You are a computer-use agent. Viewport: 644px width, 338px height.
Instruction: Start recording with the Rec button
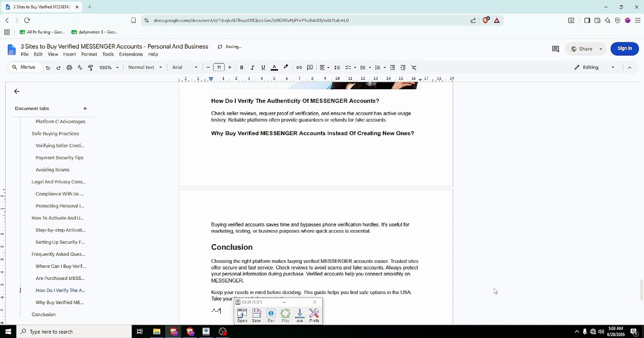[x=271, y=315]
